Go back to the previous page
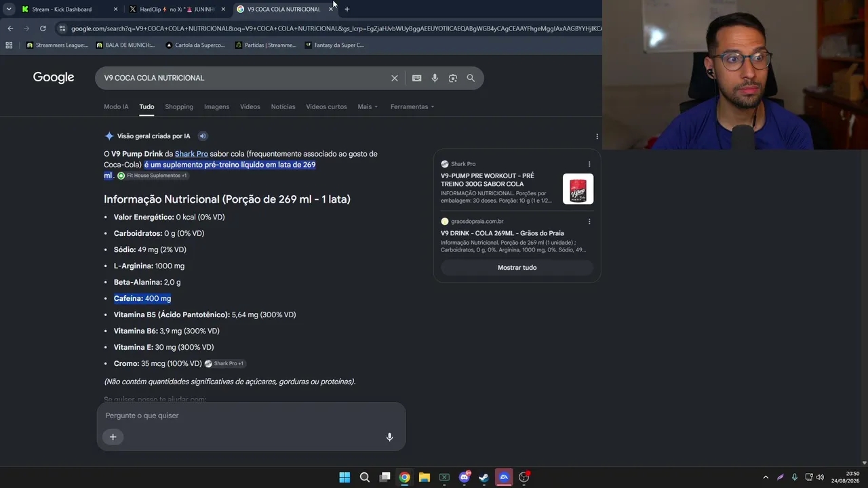Screen dimensions: 868x488 point(10,28)
